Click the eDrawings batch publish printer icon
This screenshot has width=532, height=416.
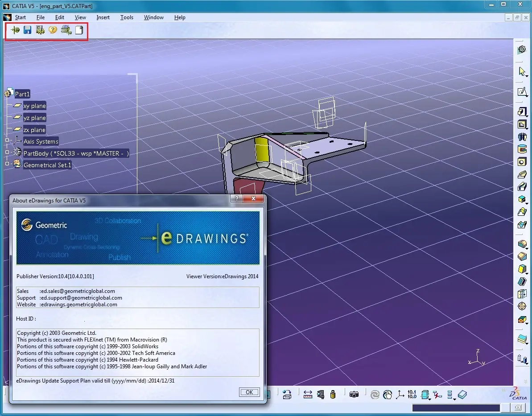[66, 30]
